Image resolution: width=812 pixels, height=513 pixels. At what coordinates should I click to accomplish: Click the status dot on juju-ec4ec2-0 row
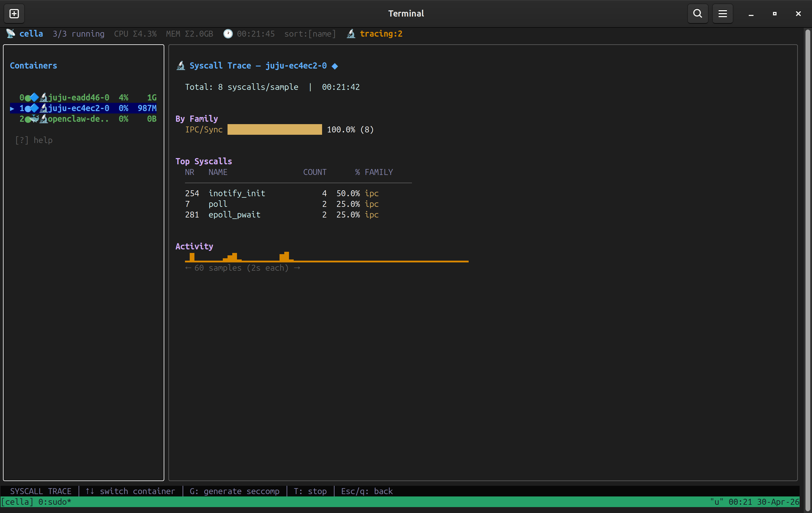coord(27,109)
